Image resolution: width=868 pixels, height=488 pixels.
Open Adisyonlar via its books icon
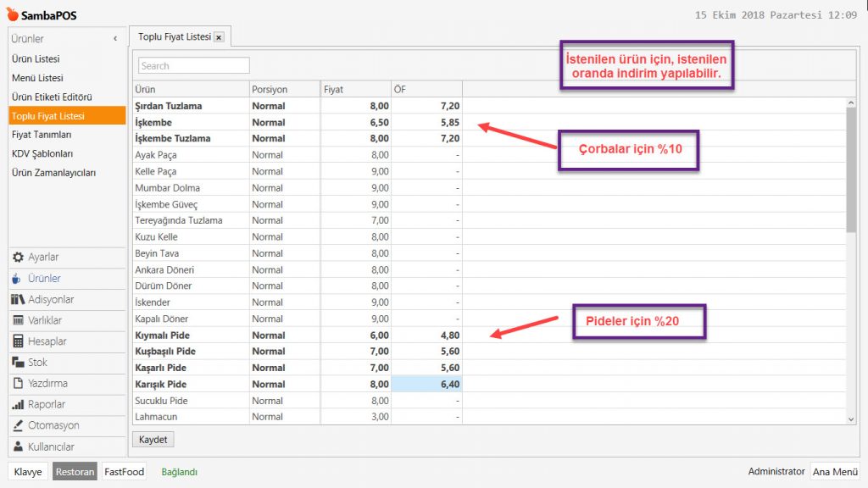tap(18, 300)
